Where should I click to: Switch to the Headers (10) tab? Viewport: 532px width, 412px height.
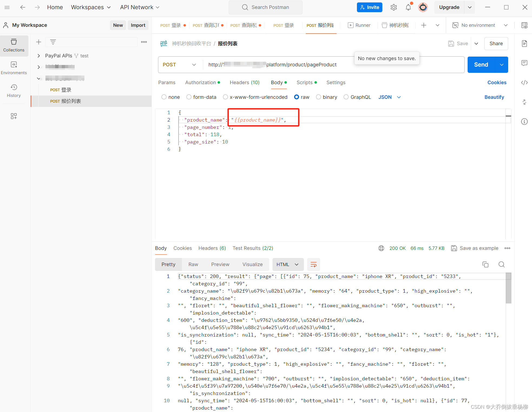244,83
